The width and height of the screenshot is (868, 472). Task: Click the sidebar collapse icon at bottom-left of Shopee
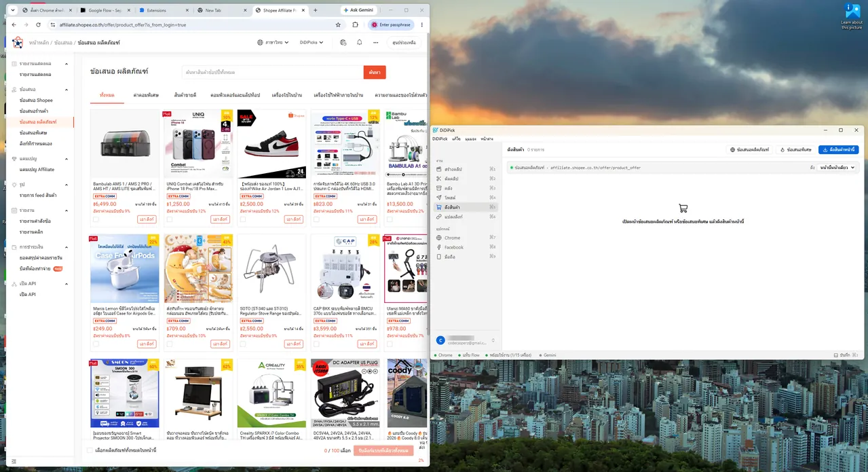(14, 461)
